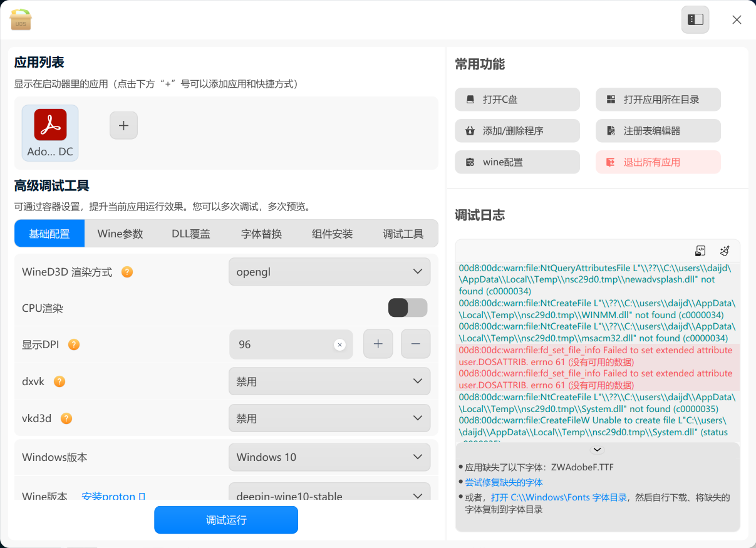Image resolution: width=756 pixels, height=548 pixels.
Task: Clear the DPI value with the x icon
Action: [x=339, y=344]
